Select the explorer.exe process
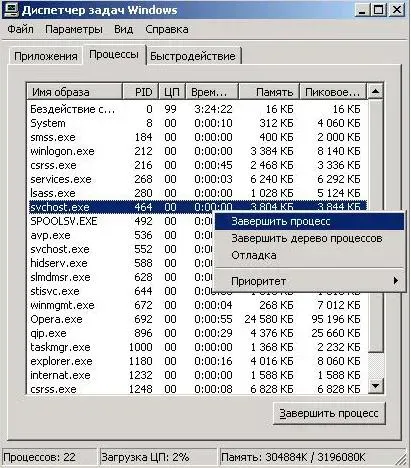 198,361
